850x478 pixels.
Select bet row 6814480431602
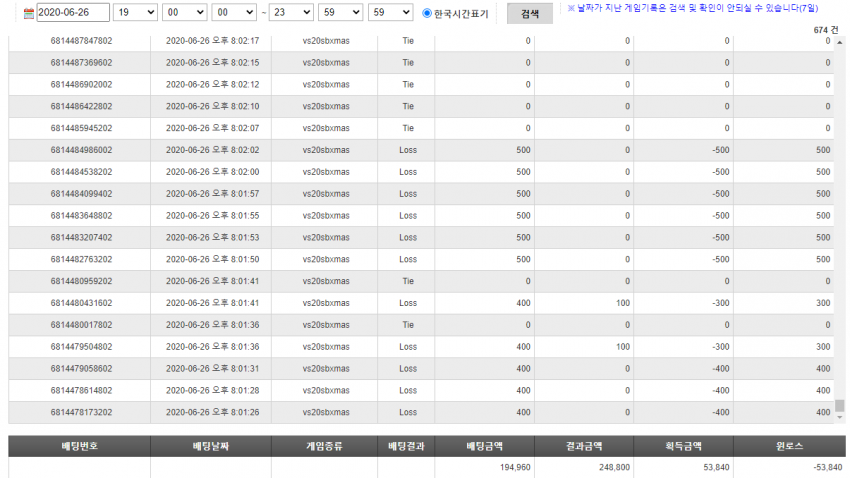pos(421,303)
